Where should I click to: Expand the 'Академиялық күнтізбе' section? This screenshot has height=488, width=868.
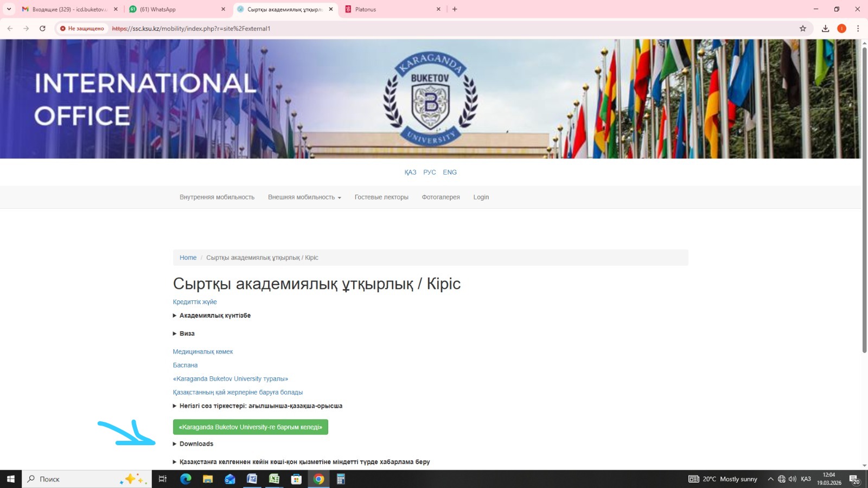[x=214, y=316]
